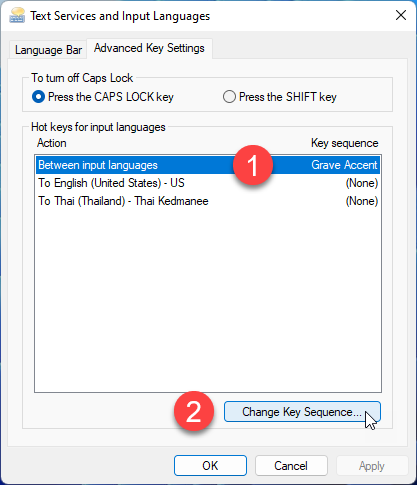Click the Grave Accent key sequence value
Image resolution: width=417 pixels, height=485 pixels.
344,165
